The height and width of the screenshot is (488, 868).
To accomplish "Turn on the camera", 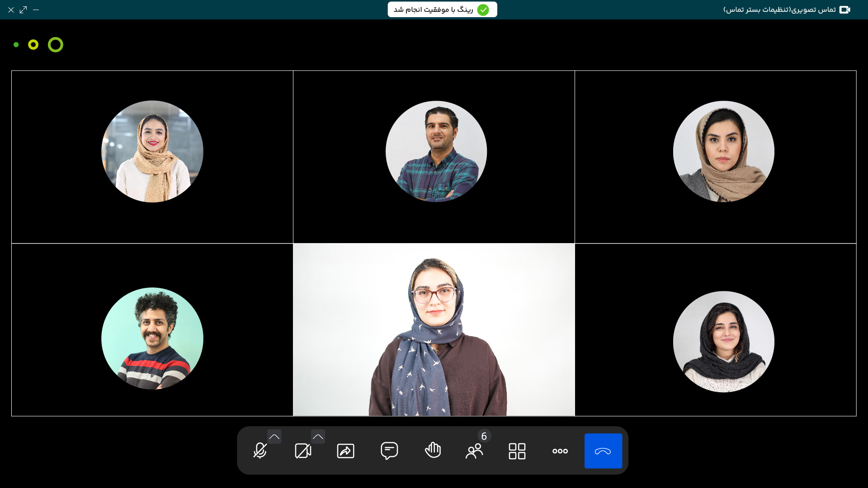I will pos(303,451).
